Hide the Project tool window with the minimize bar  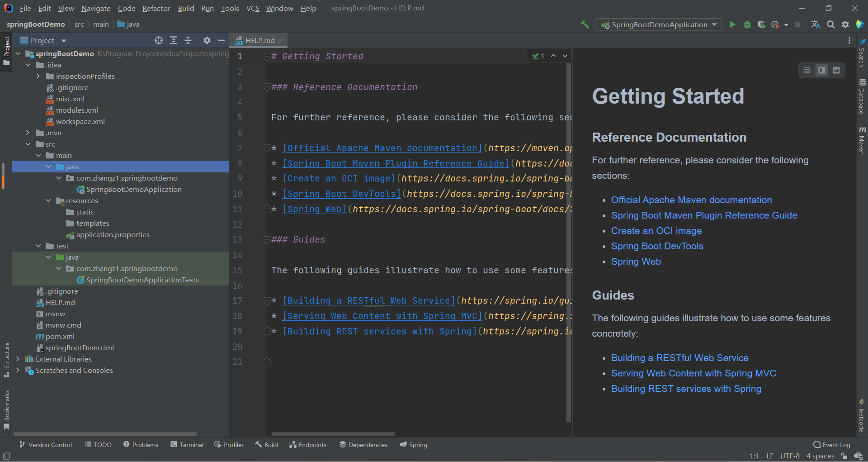222,40
